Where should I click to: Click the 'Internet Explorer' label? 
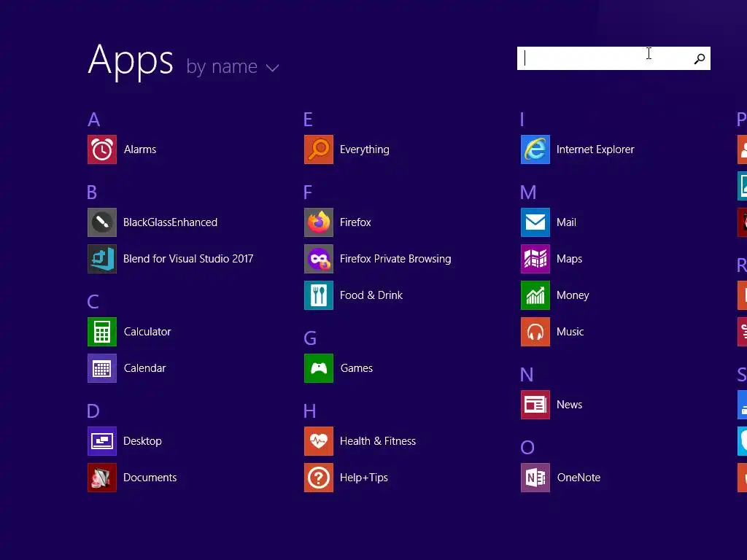[595, 149]
